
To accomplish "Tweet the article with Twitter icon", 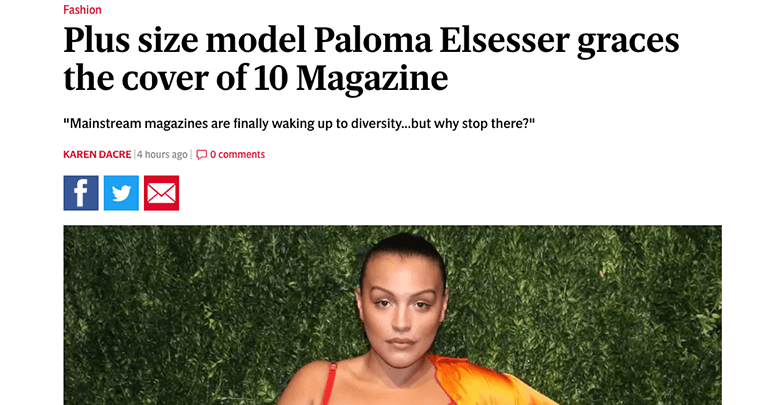I will coord(121,193).
